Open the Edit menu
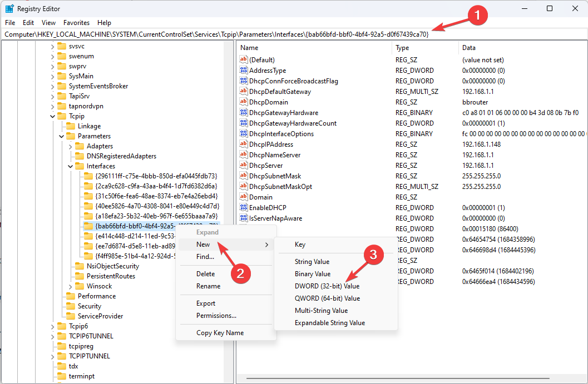 tap(28, 22)
